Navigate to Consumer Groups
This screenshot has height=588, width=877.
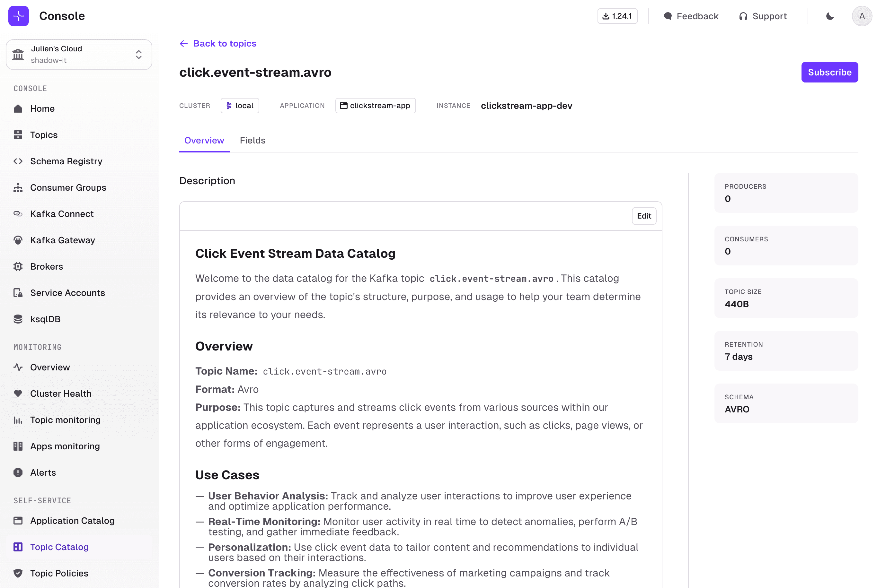click(x=68, y=187)
